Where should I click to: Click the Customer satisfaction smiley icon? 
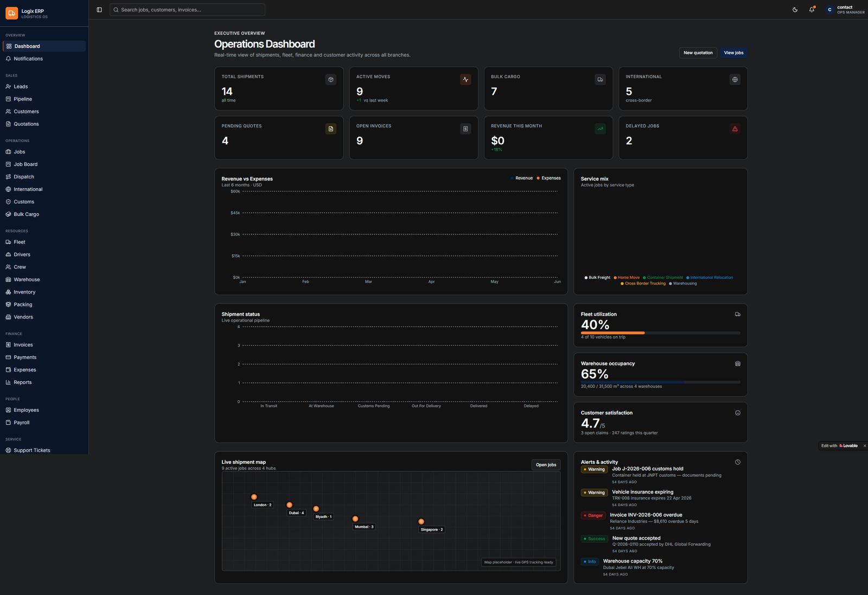point(738,413)
